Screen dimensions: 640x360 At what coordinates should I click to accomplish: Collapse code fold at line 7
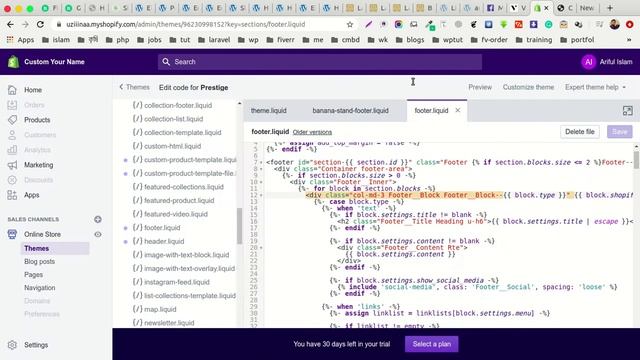261,162
